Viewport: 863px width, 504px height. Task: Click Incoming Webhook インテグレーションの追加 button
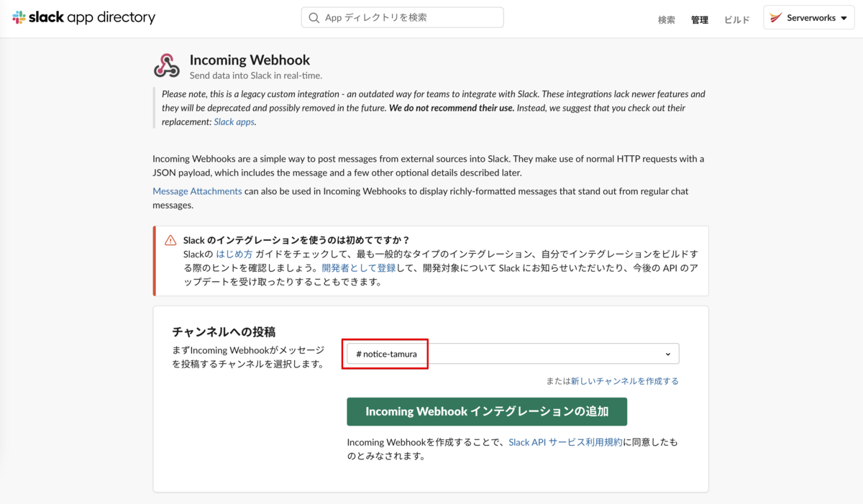487,412
